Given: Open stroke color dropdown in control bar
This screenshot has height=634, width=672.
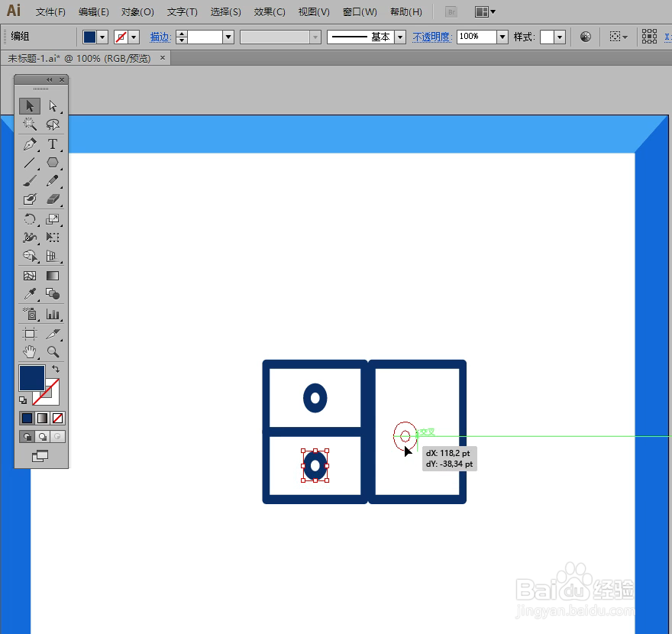Looking at the screenshot, I should coord(134,37).
